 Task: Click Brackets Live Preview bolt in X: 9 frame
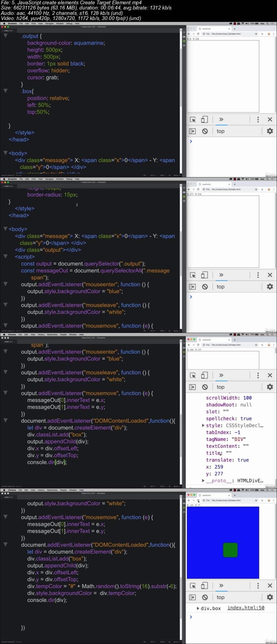184,32
